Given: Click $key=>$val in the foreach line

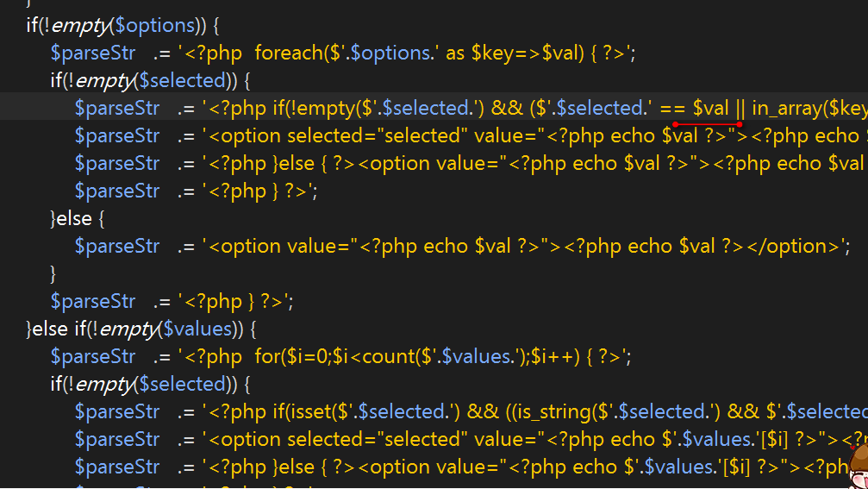Looking at the screenshot, I should (525, 53).
